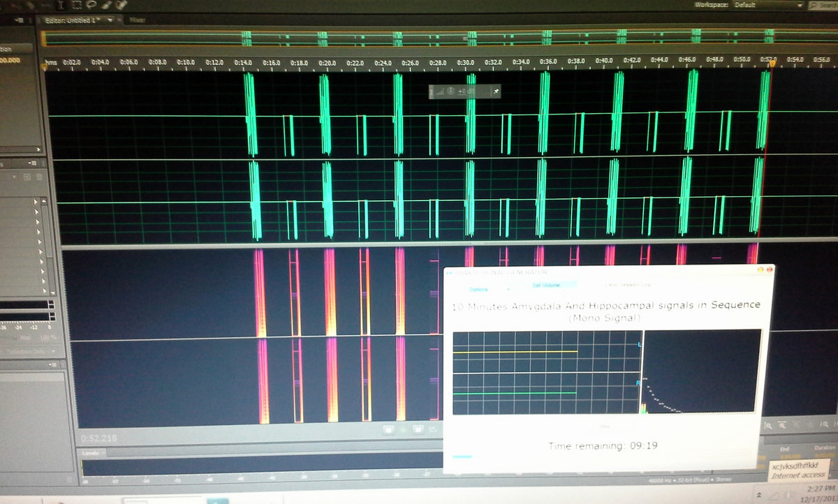Click the 0:30.0 mark on timeline ruler
Screen dimensions: 838x504
(x=466, y=61)
